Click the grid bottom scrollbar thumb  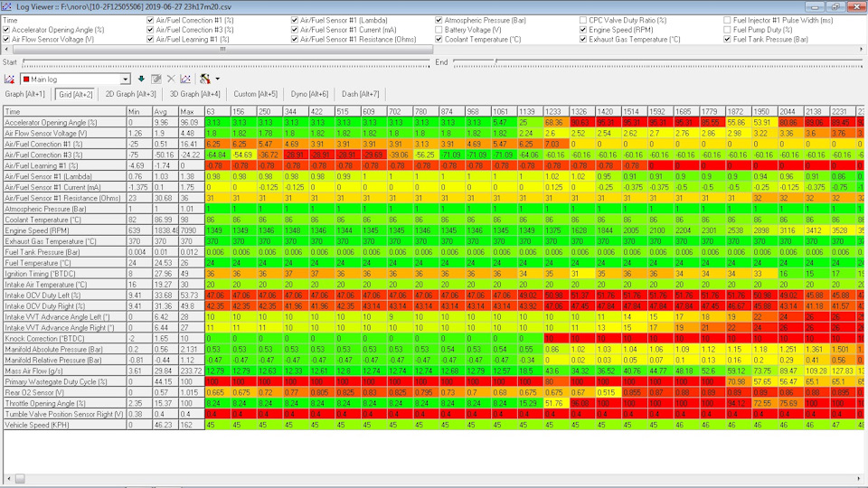(20, 478)
